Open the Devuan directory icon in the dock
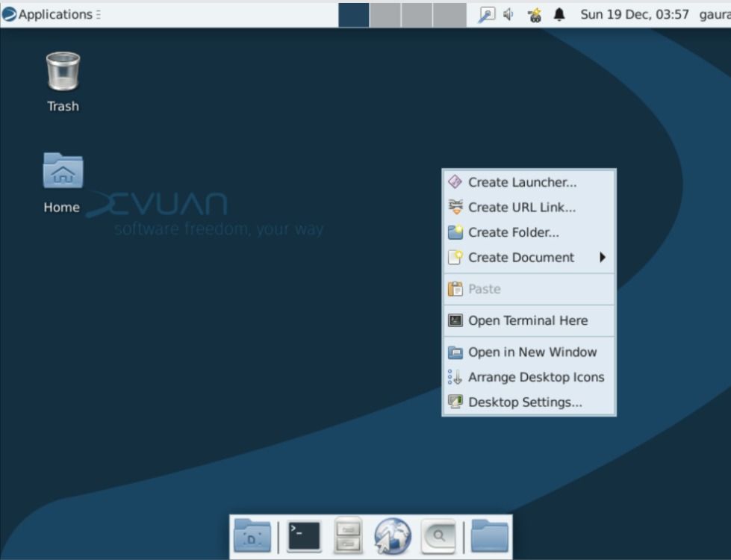731x560 pixels. tap(252, 535)
